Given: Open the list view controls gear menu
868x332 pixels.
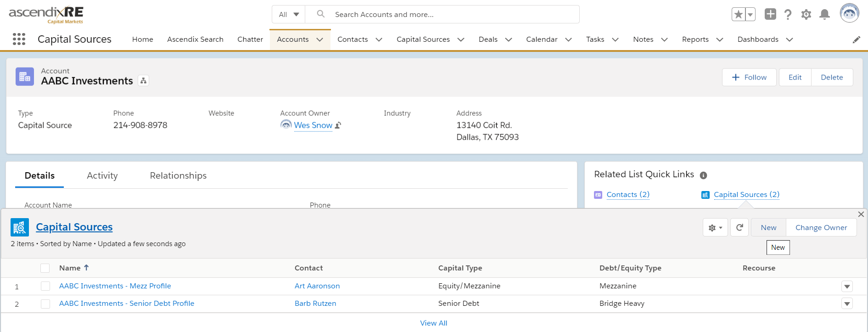Looking at the screenshot, I should (715, 227).
